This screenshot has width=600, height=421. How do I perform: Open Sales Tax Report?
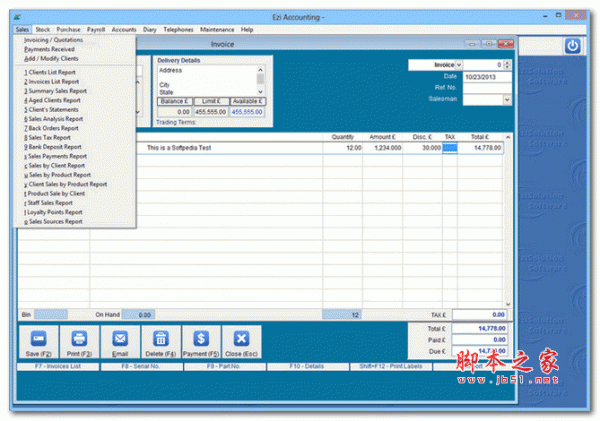tap(47, 138)
